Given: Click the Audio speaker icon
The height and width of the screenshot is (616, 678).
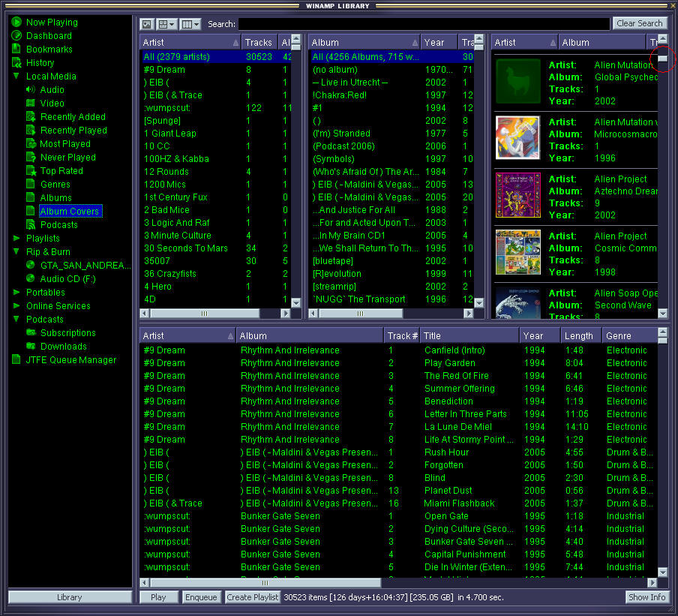Looking at the screenshot, I should [30, 89].
